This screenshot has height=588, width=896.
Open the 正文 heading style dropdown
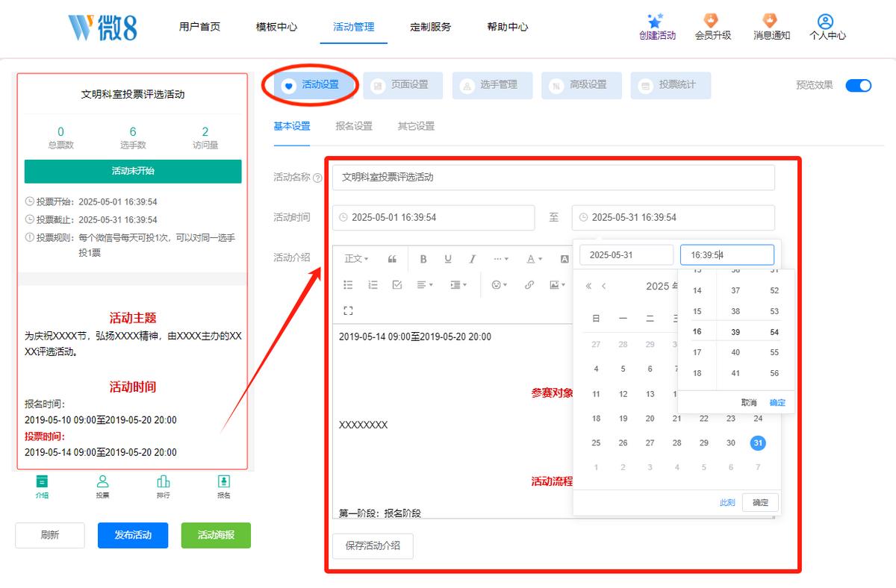point(357,259)
